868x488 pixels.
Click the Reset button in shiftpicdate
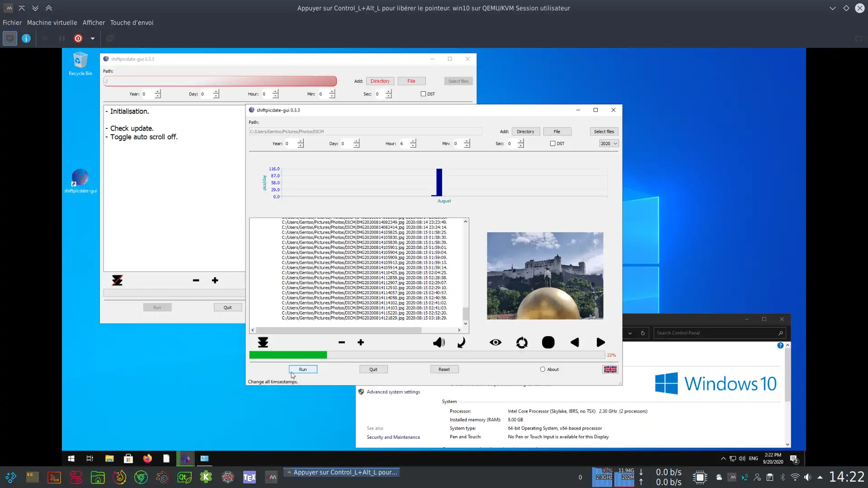tap(444, 369)
